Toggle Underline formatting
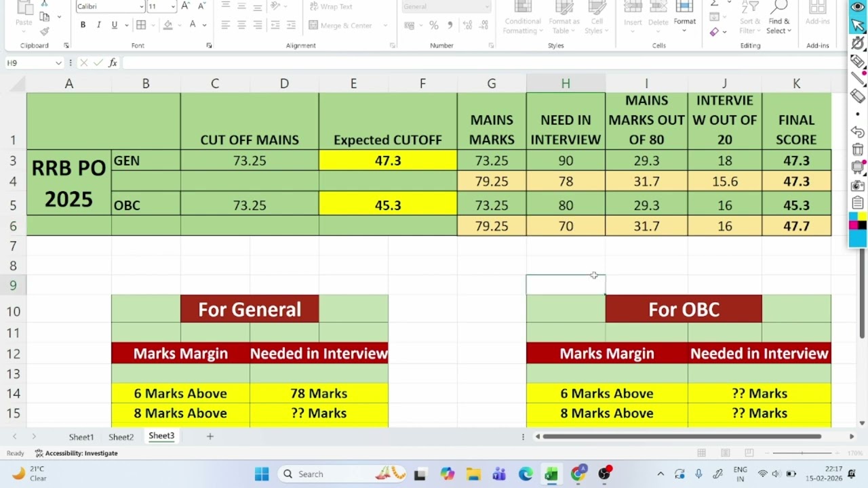 click(x=114, y=25)
